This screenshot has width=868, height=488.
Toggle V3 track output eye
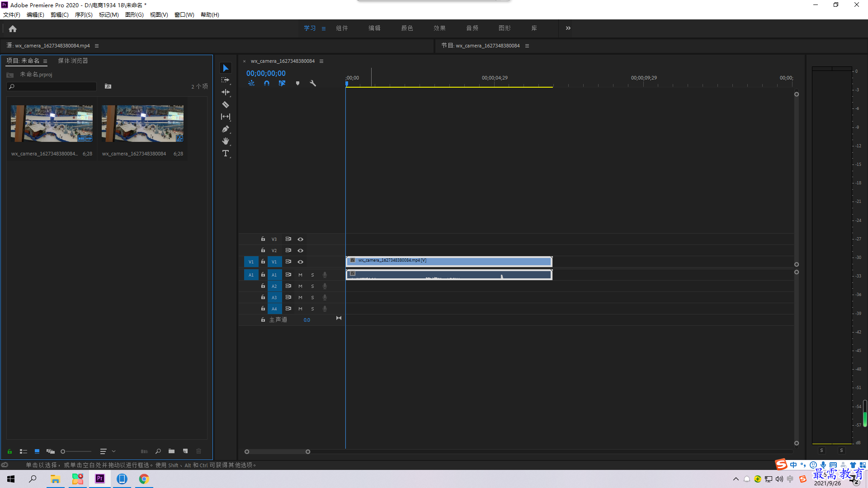(x=300, y=239)
